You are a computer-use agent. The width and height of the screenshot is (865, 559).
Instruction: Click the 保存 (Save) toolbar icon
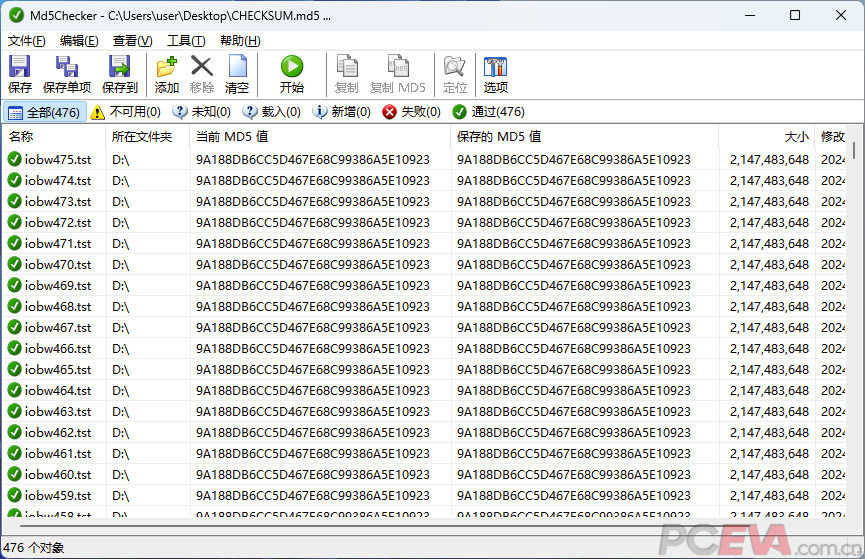tap(20, 75)
